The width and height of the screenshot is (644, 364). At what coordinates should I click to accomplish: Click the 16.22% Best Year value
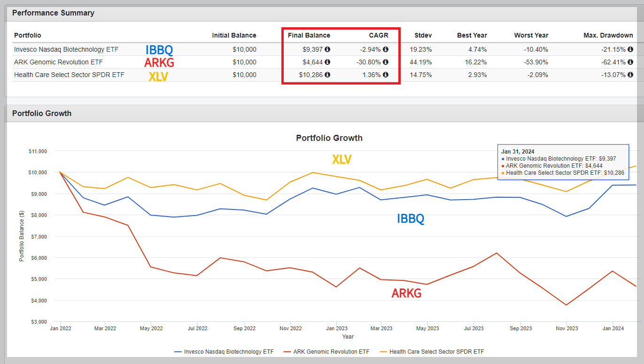[477, 62]
